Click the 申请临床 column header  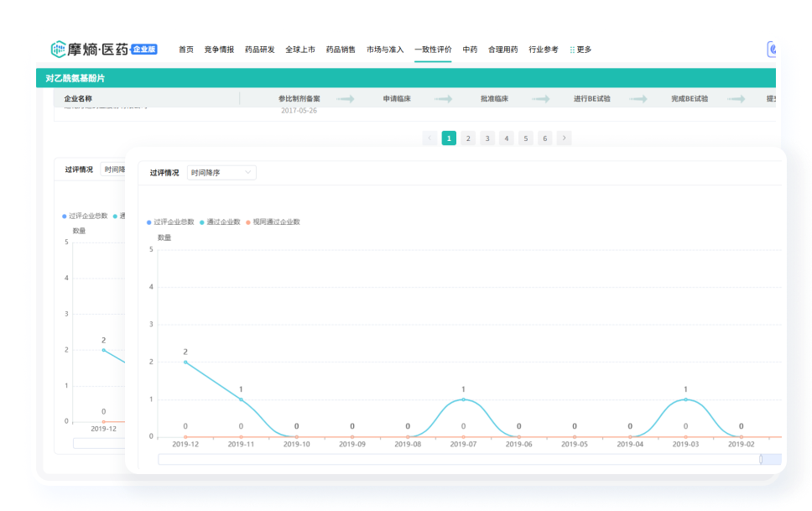coord(397,98)
